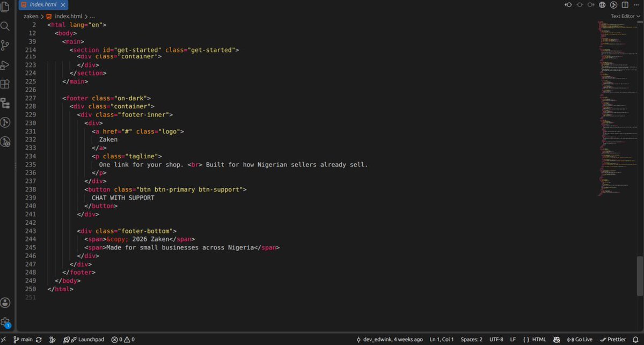Change the LF end-of-line sequence
644x345 pixels.
[x=513, y=339]
